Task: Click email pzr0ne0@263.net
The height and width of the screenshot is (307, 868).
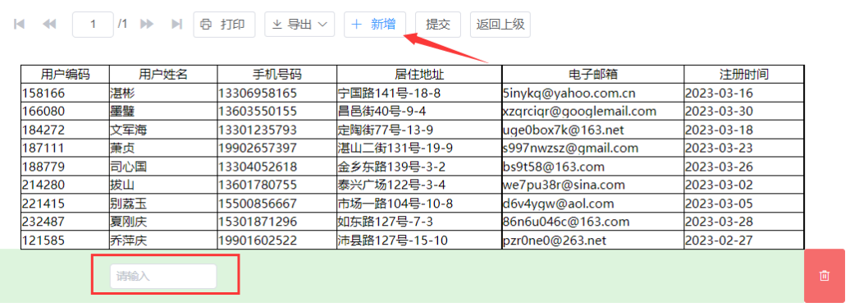Action: tap(593, 241)
